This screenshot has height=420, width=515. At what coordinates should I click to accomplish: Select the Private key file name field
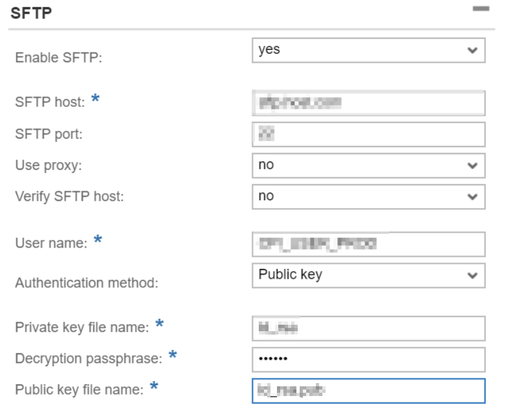click(368, 328)
